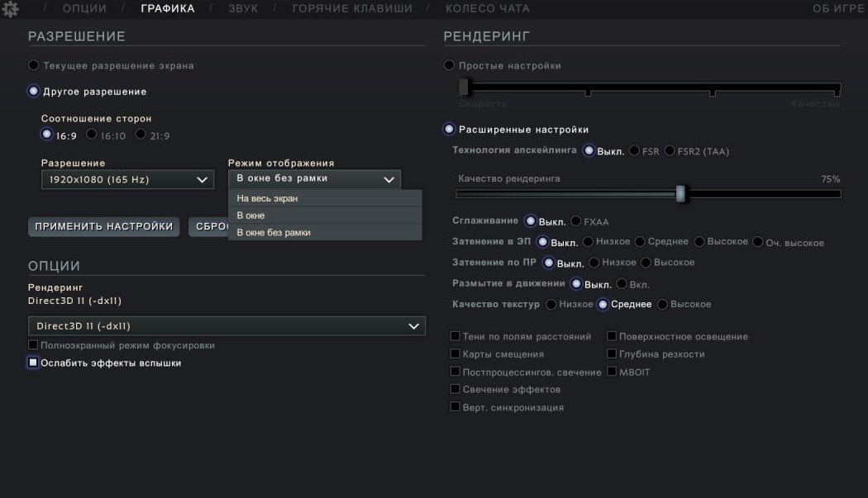Set upscaling technology to FSR
Viewport: 868px width, 498px height.
[x=634, y=150]
